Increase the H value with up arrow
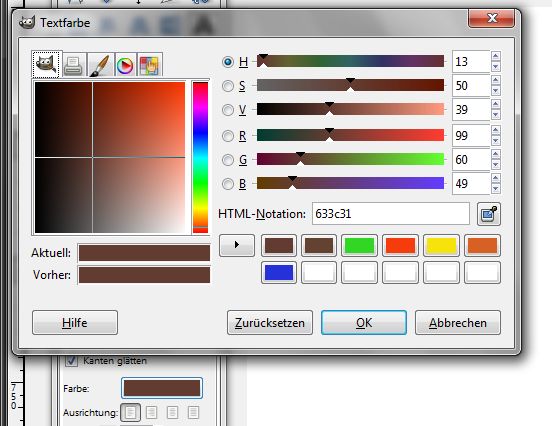The height and width of the screenshot is (426, 552). click(x=496, y=56)
